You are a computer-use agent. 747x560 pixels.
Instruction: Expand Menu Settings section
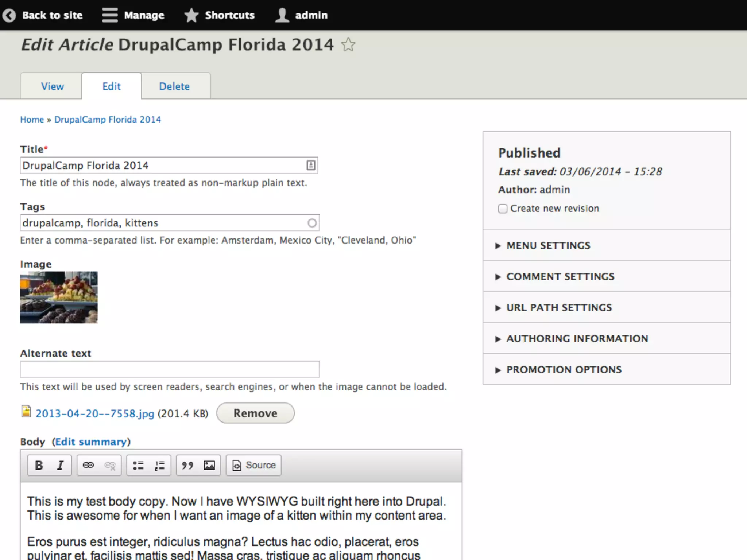548,245
